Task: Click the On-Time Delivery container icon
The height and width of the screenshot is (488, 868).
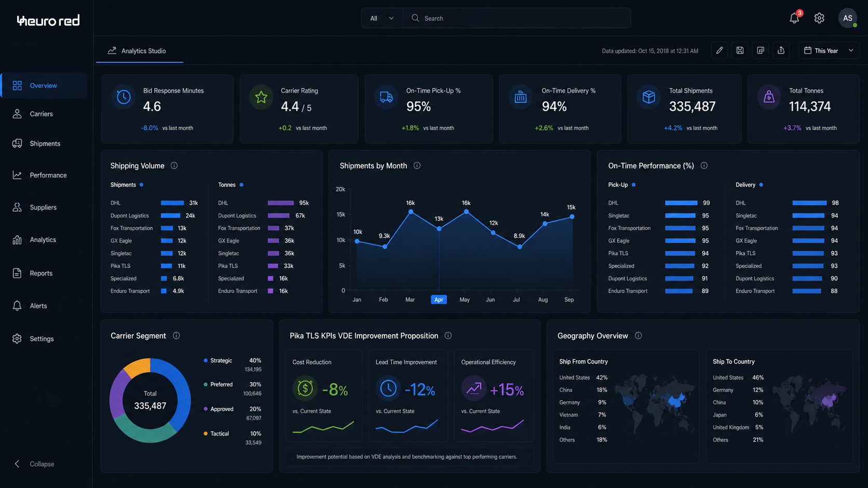Action: (521, 97)
